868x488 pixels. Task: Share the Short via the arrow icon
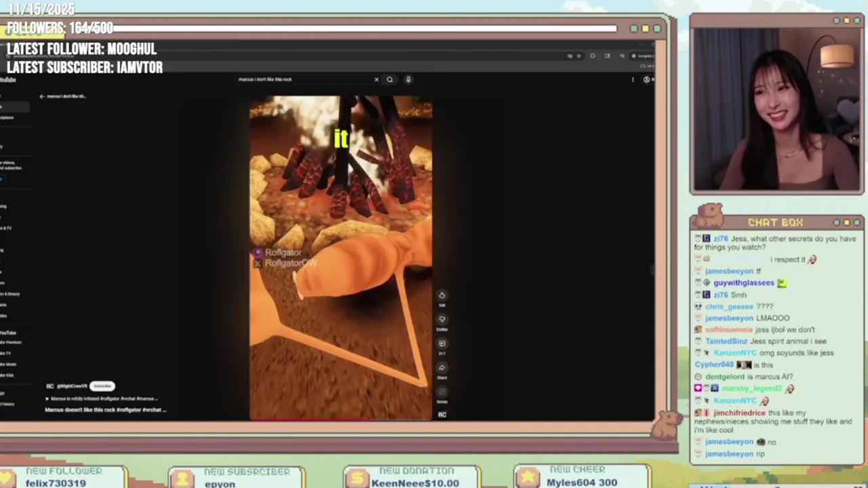(441, 368)
